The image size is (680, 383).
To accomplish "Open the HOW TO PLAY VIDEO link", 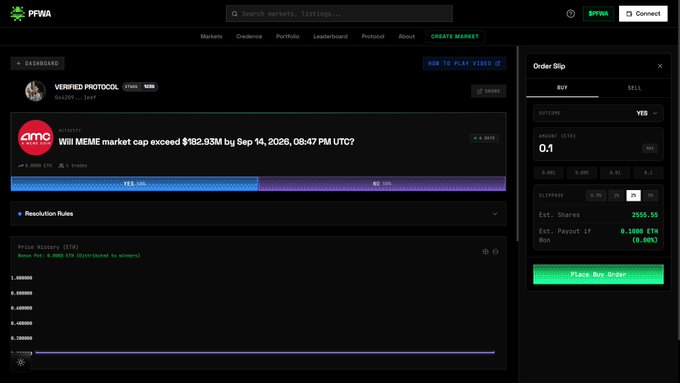I will [464, 63].
